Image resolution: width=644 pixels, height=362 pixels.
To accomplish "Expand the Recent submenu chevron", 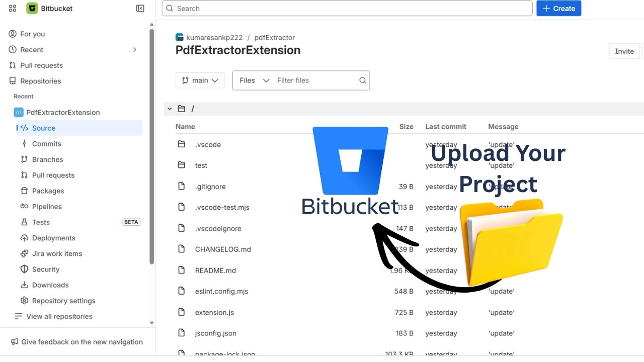I will click(x=134, y=49).
